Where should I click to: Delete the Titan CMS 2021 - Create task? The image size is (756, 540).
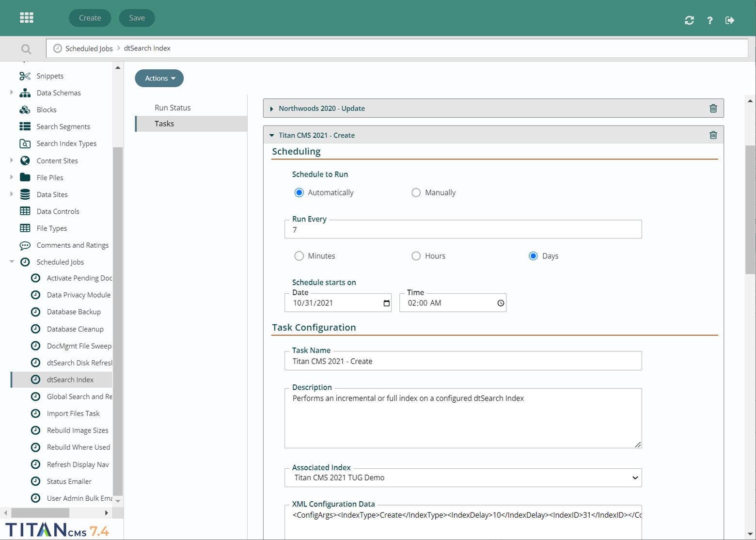click(713, 135)
